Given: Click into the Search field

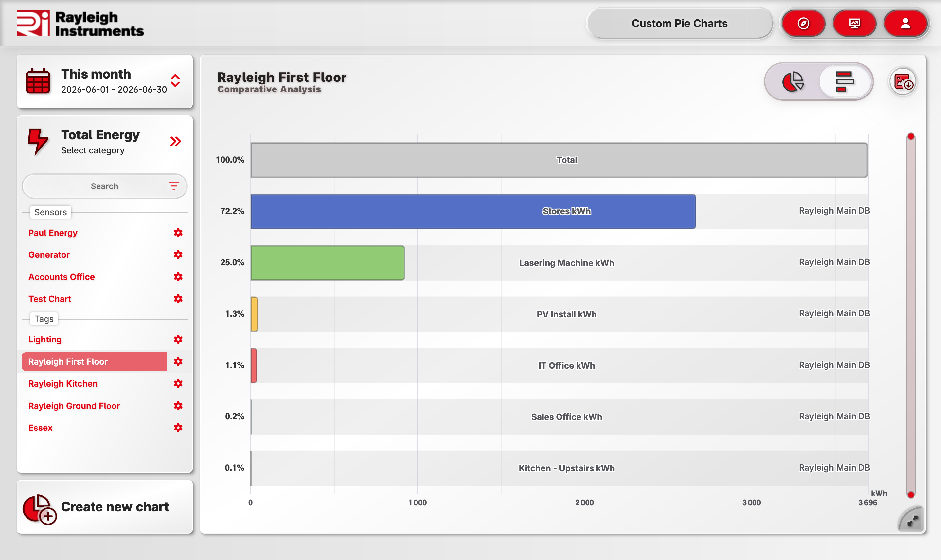Looking at the screenshot, I should tap(105, 186).
